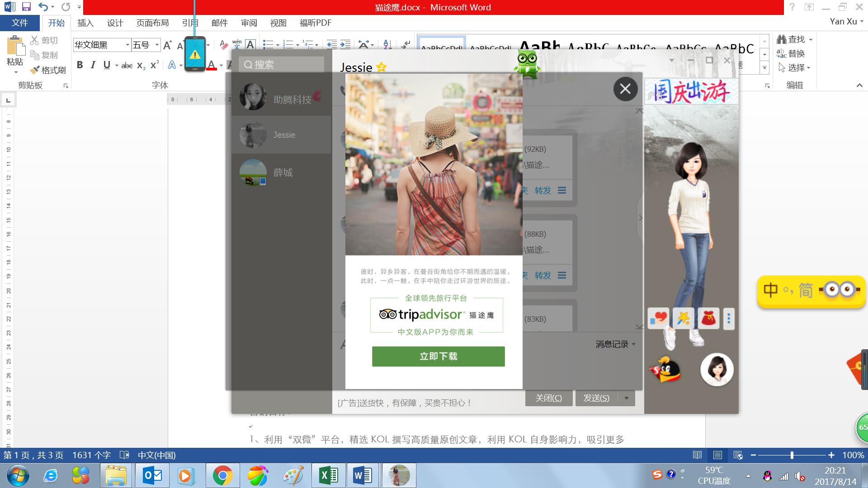Screen dimensions: 868x488
Task: Open the 福昕PDF tab
Action: click(x=315, y=23)
